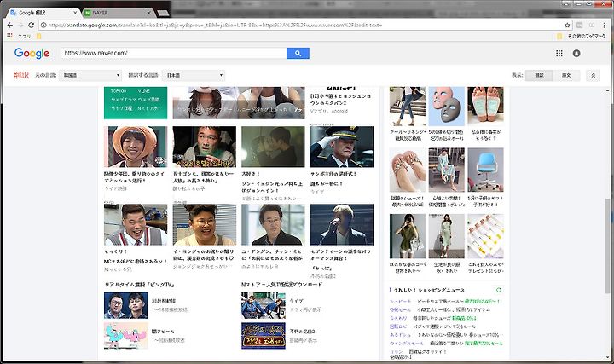Open the Google apps grid icon
This screenshot has height=364, width=614.
point(559,53)
